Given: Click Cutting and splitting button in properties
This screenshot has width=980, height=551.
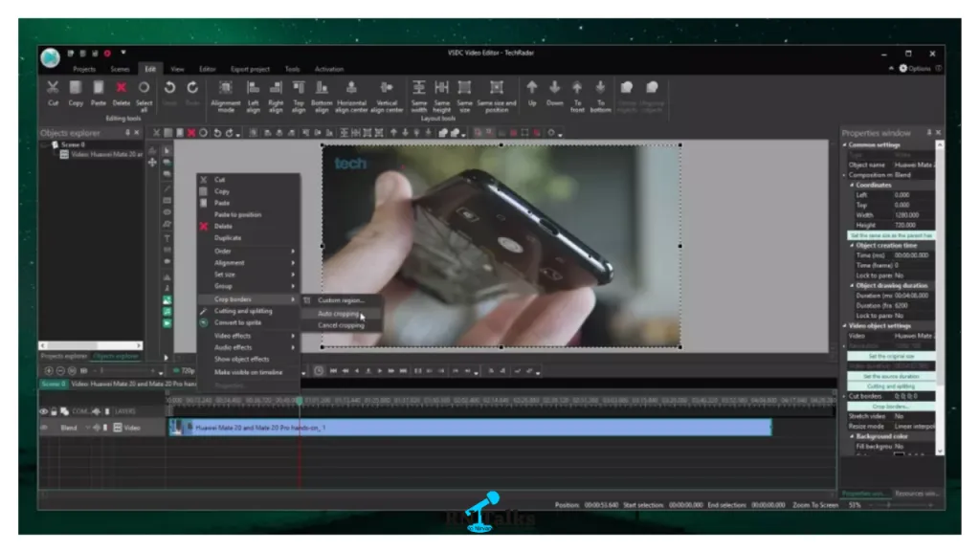Looking at the screenshot, I should pyautogui.click(x=891, y=386).
